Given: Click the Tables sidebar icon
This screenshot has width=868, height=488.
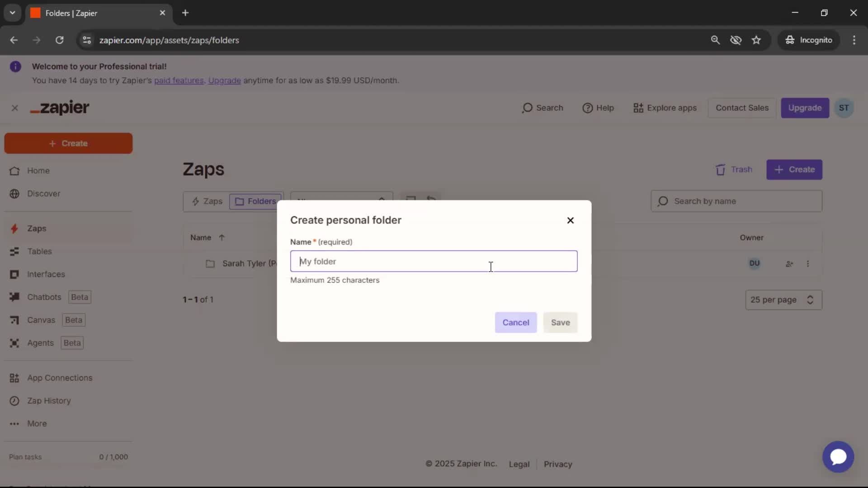Looking at the screenshot, I should coord(14,251).
